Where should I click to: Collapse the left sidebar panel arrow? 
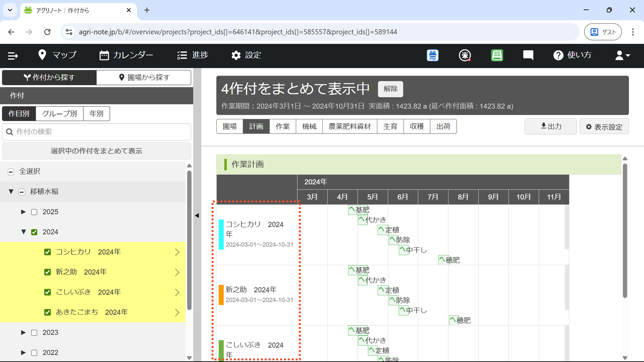[x=197, y=216]
